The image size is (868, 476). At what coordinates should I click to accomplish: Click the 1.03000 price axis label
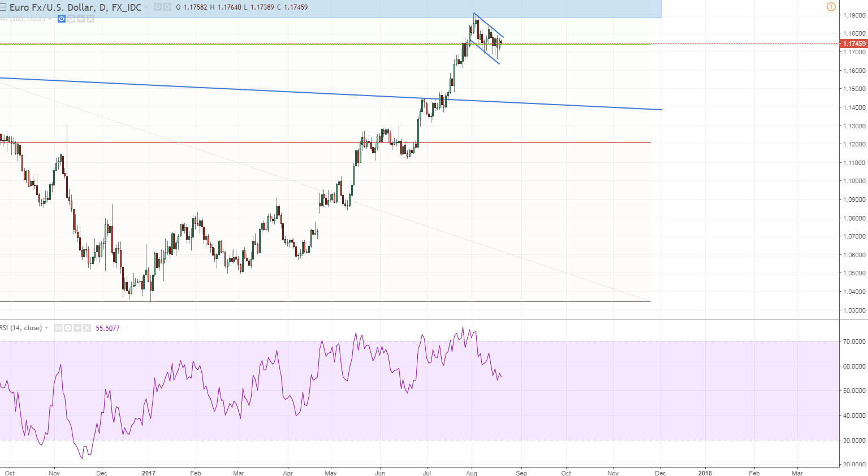click(x=854, y=310)
